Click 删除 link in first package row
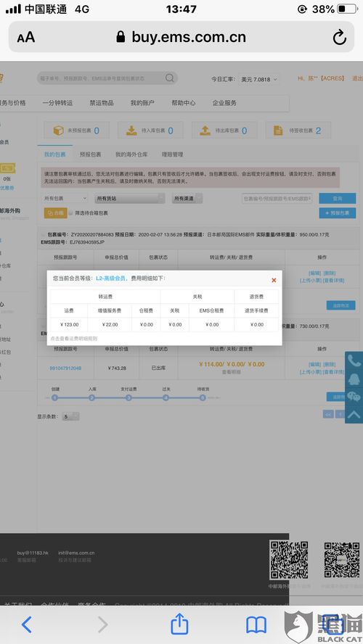This screenshot has width=363, height=644. point(330,273)
